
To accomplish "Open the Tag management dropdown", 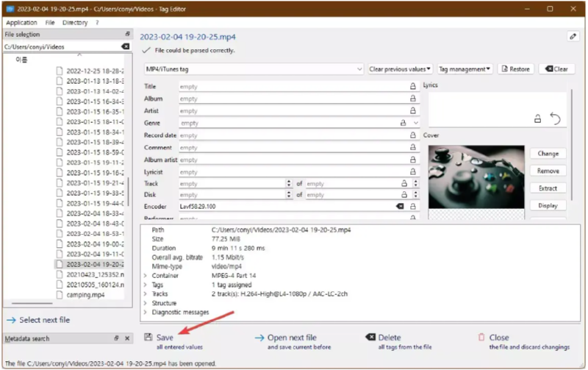I will 465,69.
